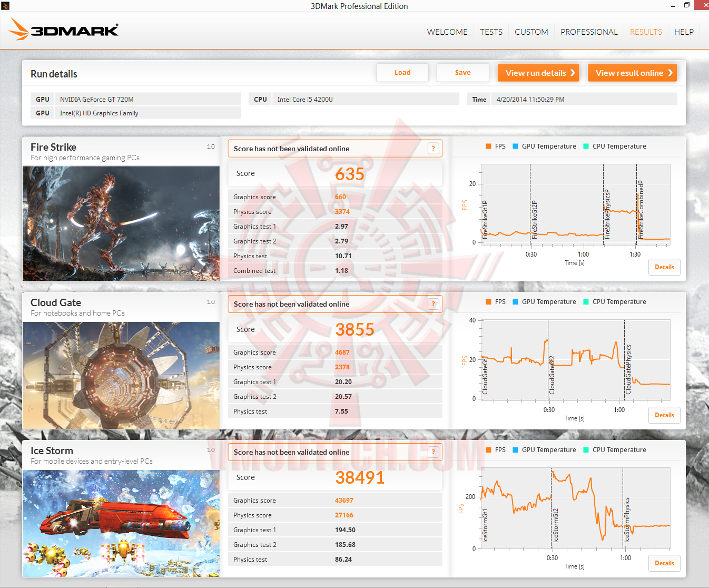Open help for Fire Strike validation message

coord(434,149)
